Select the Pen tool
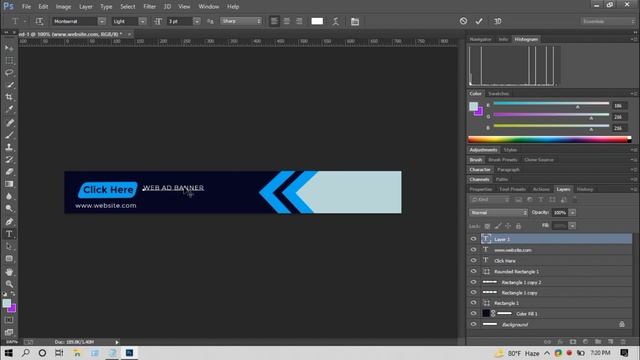Viewport: 640px width, 360px height. click(x=9, y=222)
